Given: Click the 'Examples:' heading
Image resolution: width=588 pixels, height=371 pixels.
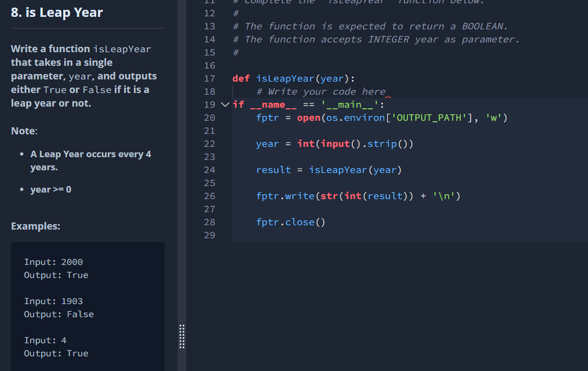Looking at the screenshot, I should [35, 226].
